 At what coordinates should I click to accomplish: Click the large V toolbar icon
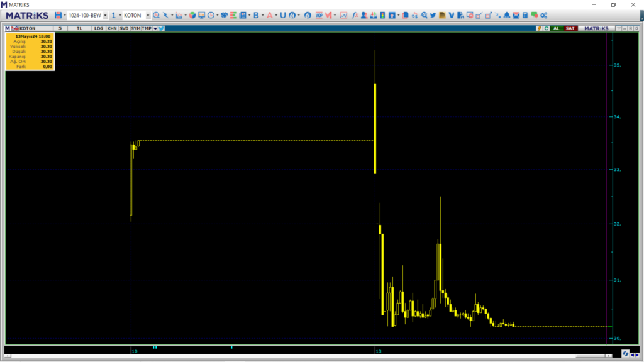click(452, 15)
